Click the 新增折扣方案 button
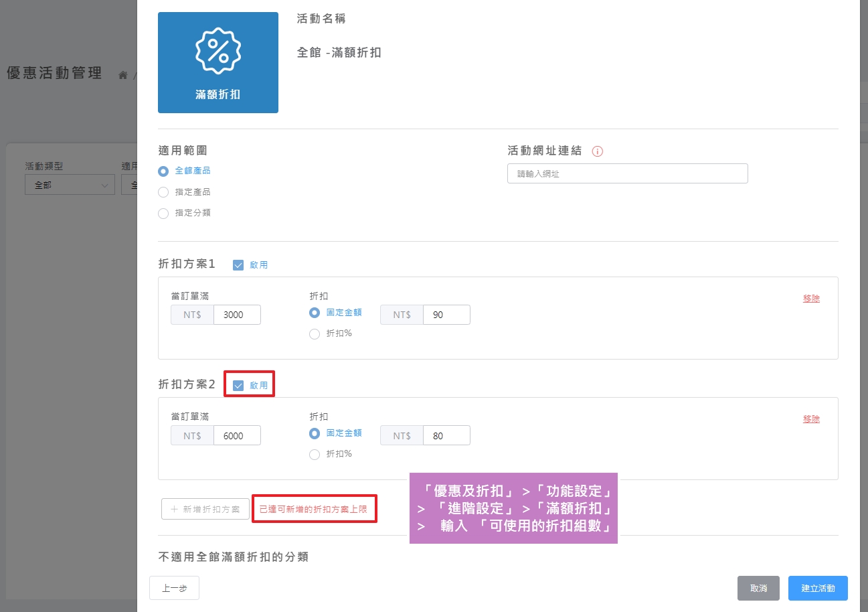This screenshot has width=868, height=612. (205, 509)
